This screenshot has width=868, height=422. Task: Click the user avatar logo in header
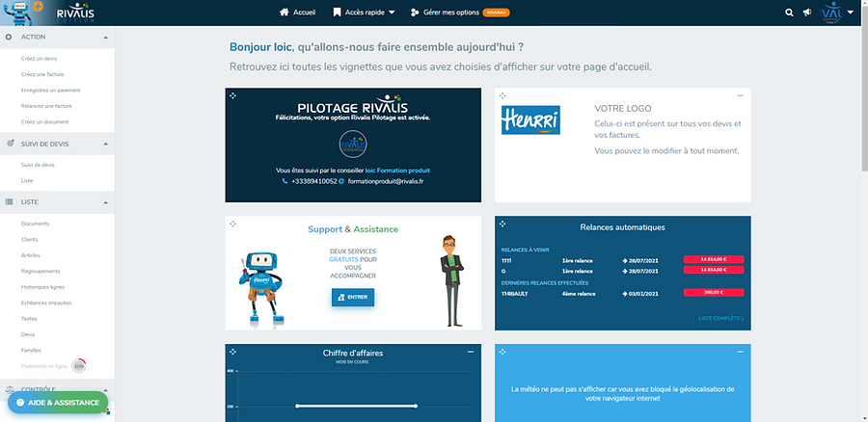click(x=831, y=13)
